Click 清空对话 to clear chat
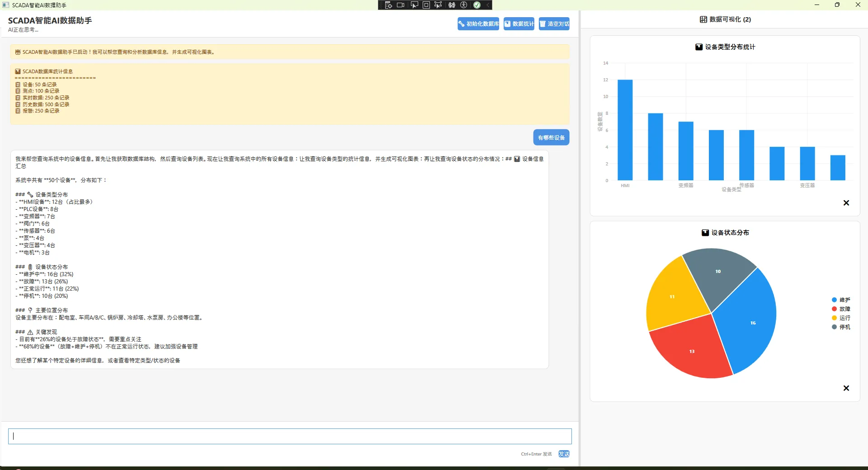Screen dimensions: 868x470 click(x=554, y=24)
